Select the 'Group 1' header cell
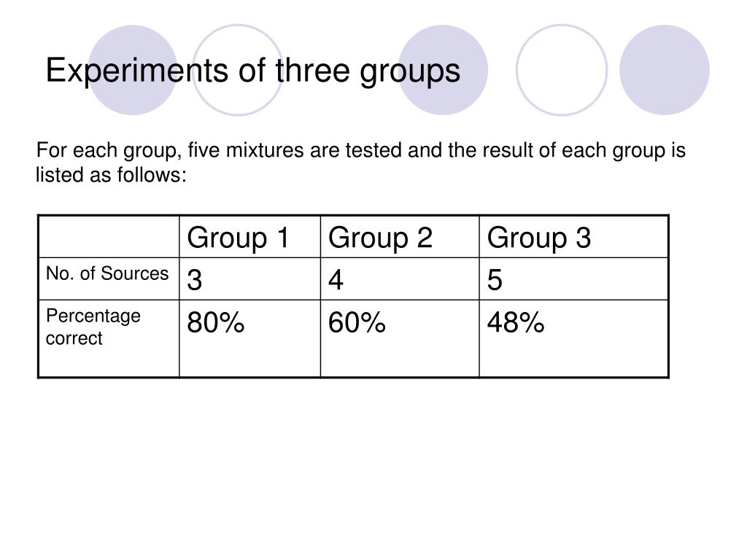747x560 pixels. point(249,237)
